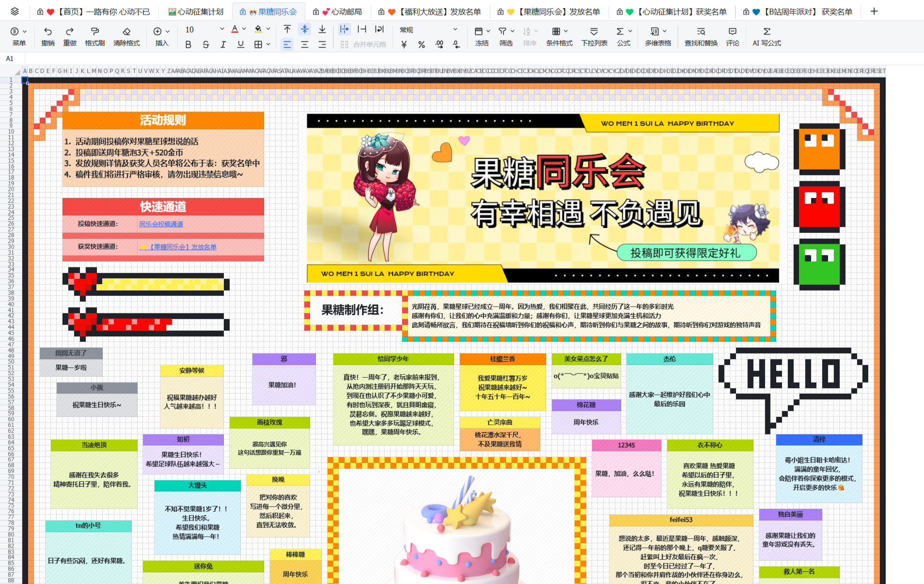
Task: Open the 心动征集计划 sheet tab
Action: click(x=196, y=12)
